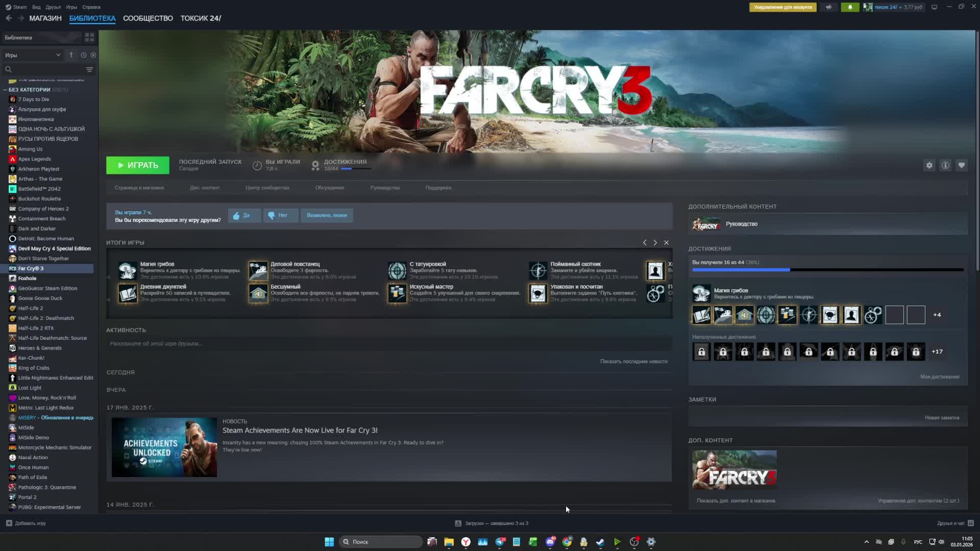Open Google Chrome from the taskbar
Screen dimensions: 980x551
[567, 542]
